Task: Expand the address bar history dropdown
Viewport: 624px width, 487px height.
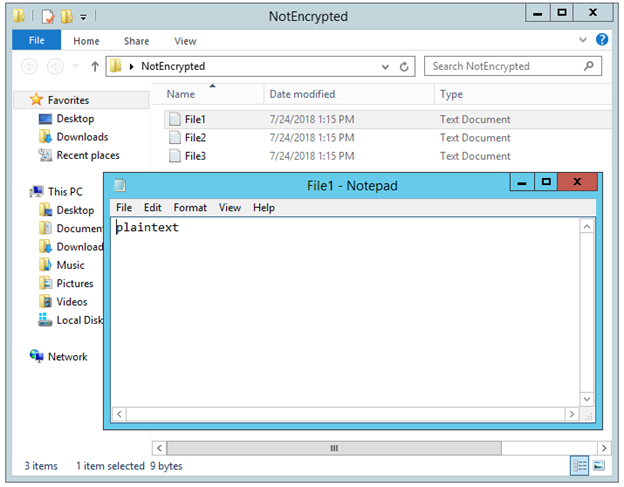Action: (x=385, y=67)
